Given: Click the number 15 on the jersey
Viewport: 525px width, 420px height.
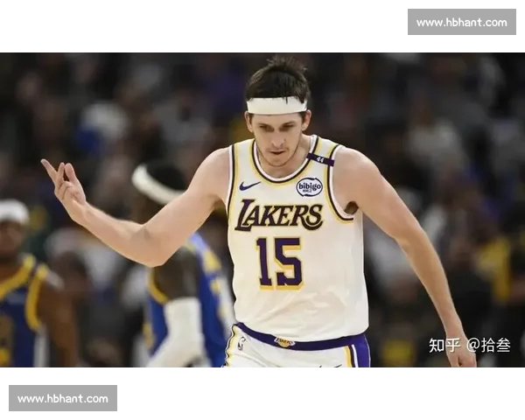Looking at the screenshot, I should pos(279,262).
